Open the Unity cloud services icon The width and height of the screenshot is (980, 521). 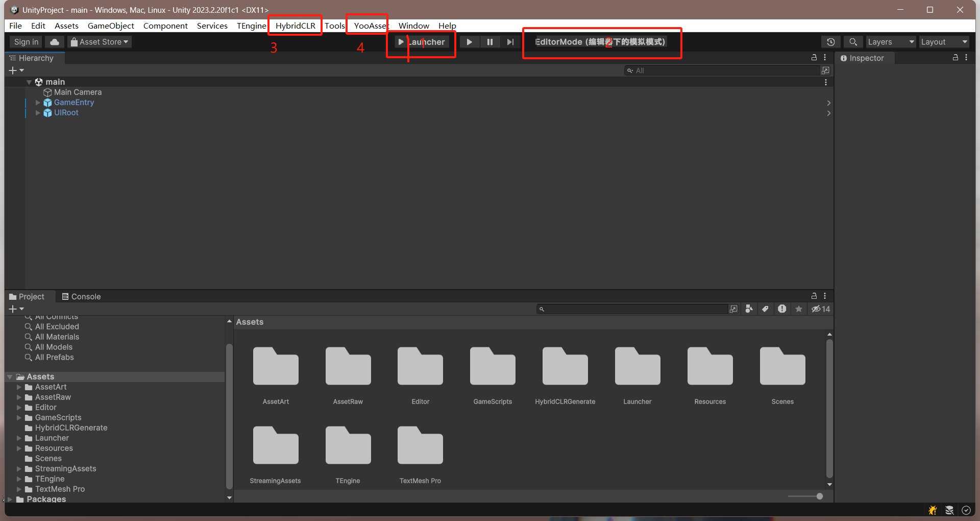[x=55, y=42]
